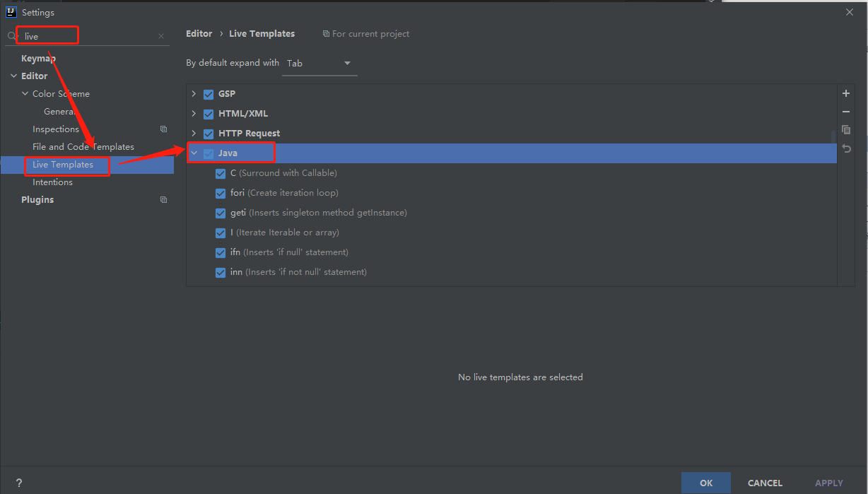Click the remove template minus icon
The height and width of the screenshot is (494, 868).
click(x=846, y=112)
